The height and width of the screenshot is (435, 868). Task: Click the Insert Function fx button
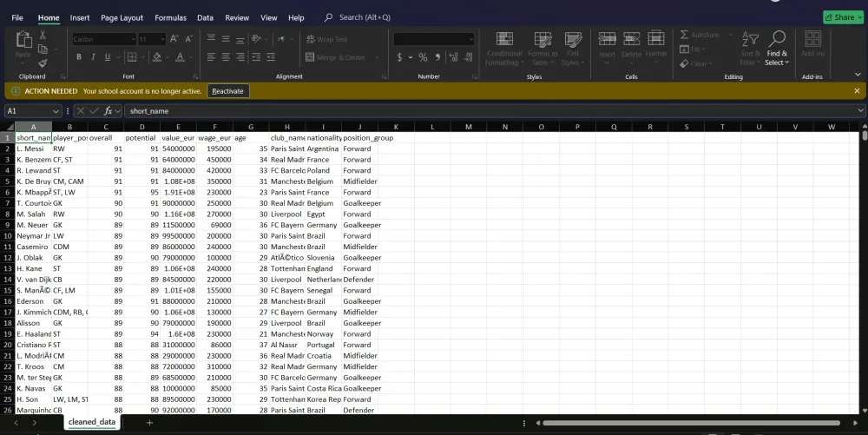tap(108, 111)
